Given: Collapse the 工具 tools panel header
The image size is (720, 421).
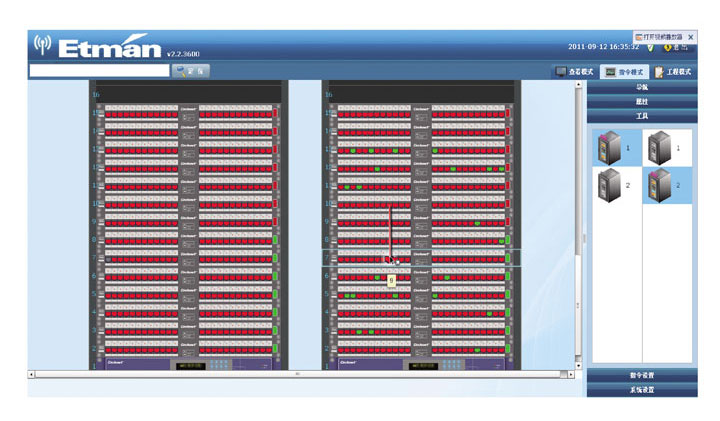Looking at the screenshot, I should coord(641,116).
